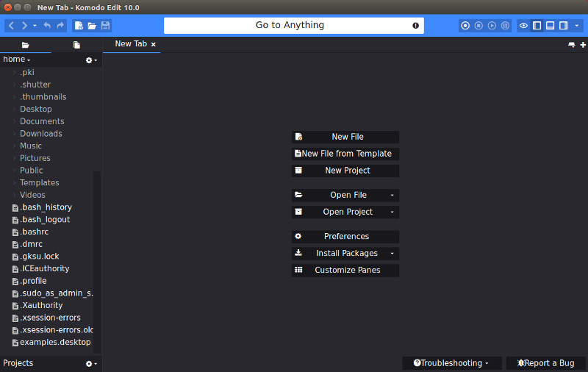Select the .bash_history file
Image resolution: width=588 pixels, height=372 pixels.
(46, 207)
